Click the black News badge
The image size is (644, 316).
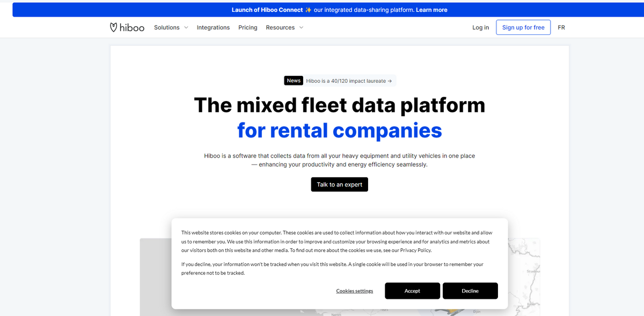coord(294,81)
